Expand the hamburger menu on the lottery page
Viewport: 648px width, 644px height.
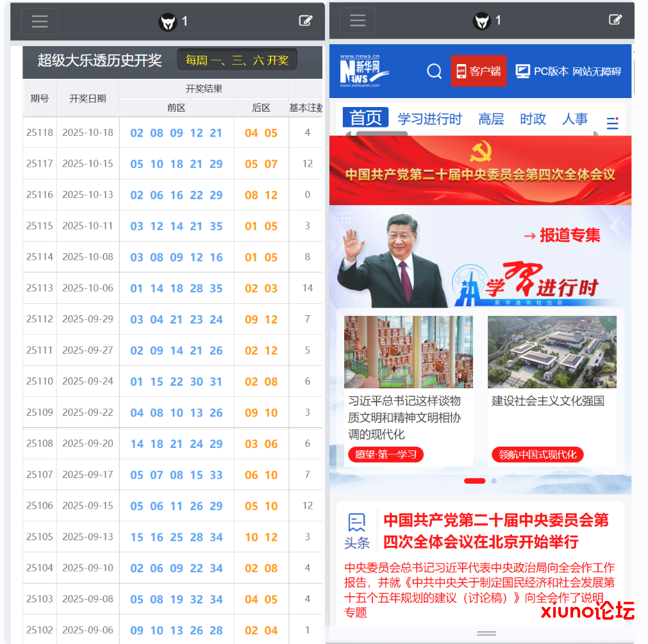(x=39, y=21)
